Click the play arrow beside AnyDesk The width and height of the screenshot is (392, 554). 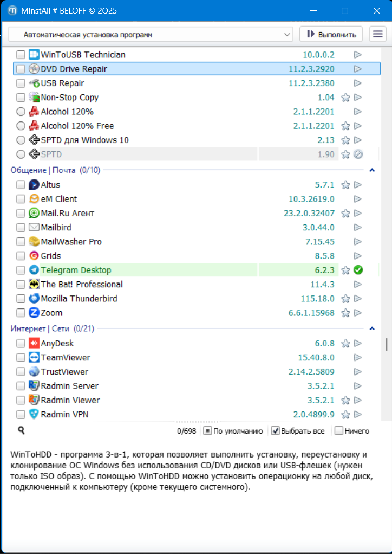pos(358,343)
